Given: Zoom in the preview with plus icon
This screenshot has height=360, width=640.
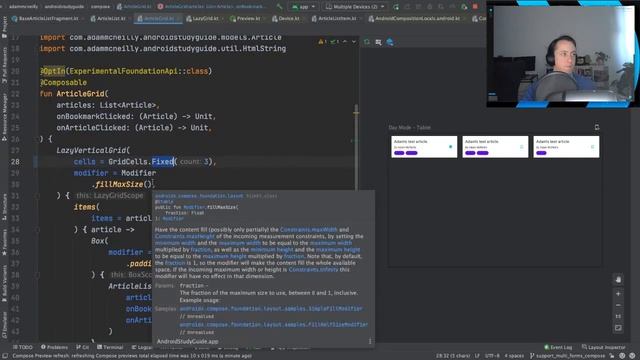Looking at the screenshot, I should coord(618,293).
